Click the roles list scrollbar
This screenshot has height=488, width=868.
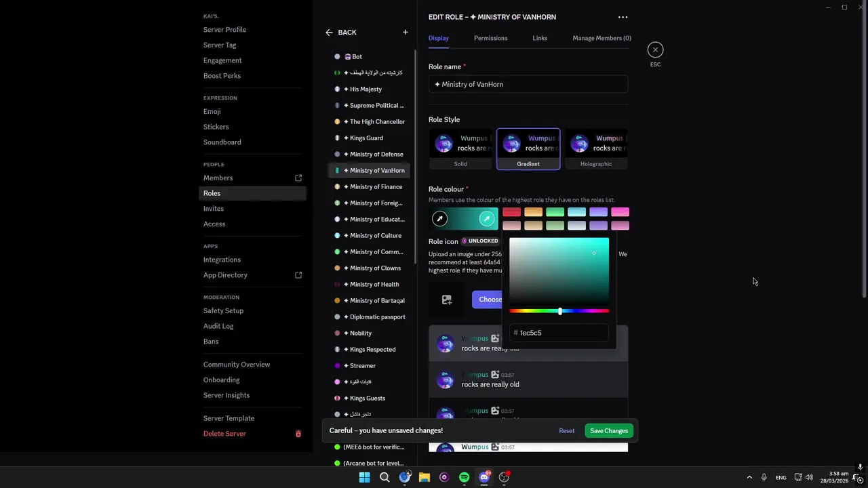coord(415,156)
